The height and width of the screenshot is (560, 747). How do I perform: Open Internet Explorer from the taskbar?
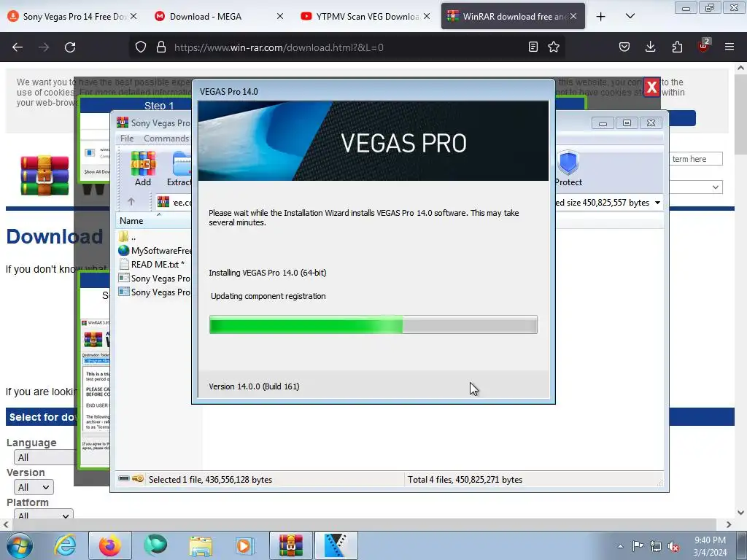pyautogui.click(x=65, y=545)
